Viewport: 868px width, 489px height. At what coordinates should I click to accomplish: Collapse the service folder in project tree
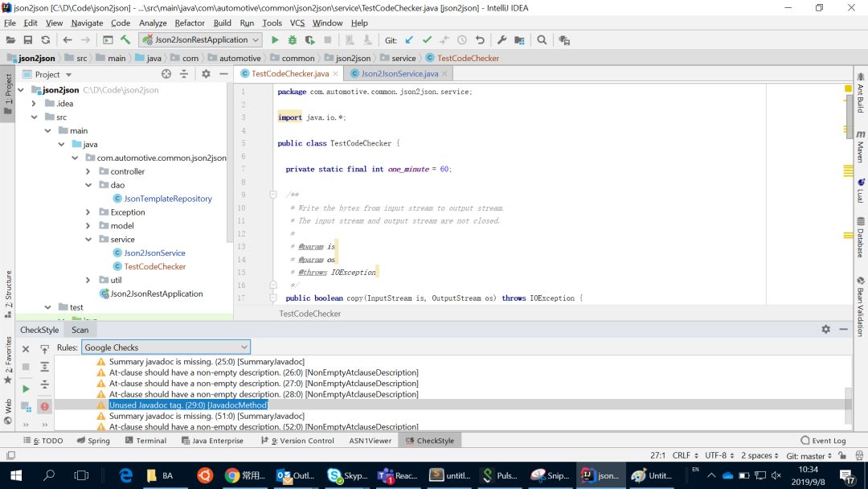[88, 240]
